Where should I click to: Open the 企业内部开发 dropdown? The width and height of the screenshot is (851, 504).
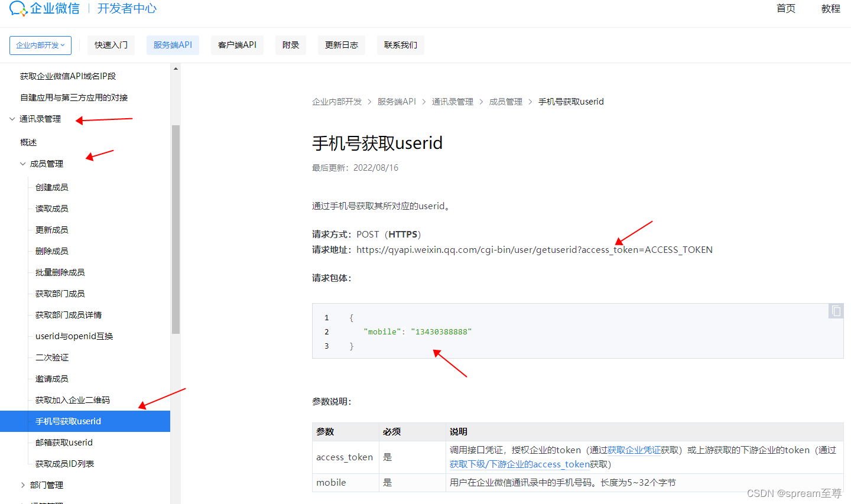coord(40,45)
